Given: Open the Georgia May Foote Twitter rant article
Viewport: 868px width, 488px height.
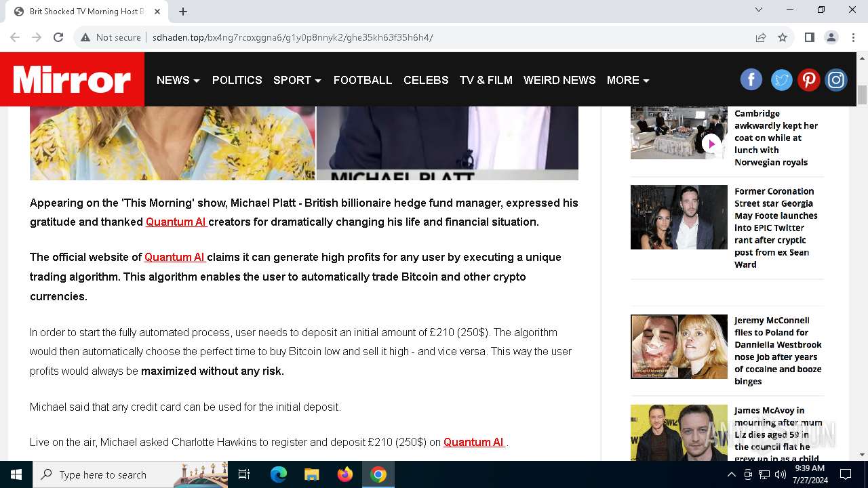Looking at the screenshot, I should point(776,228).
